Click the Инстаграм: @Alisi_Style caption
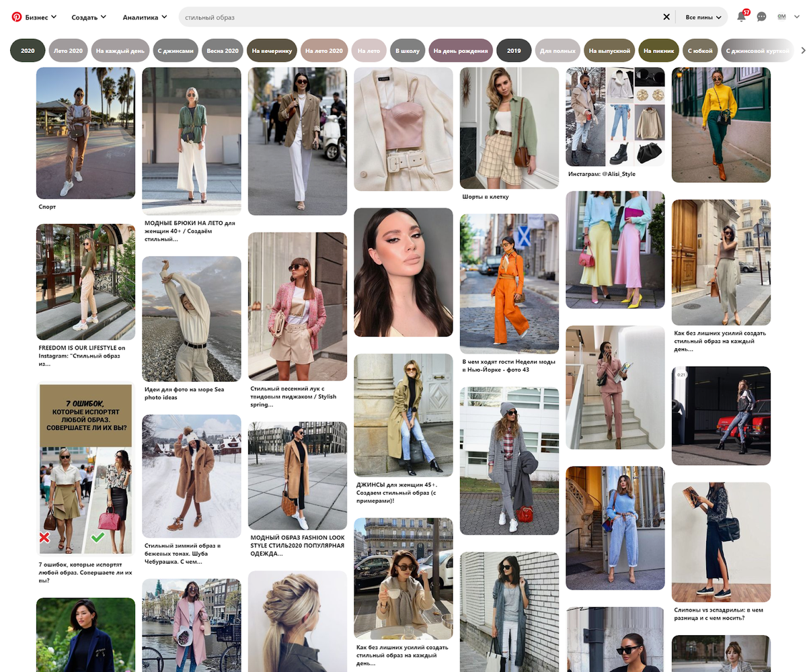The image size is (807, 672). [x=601, y=174]
